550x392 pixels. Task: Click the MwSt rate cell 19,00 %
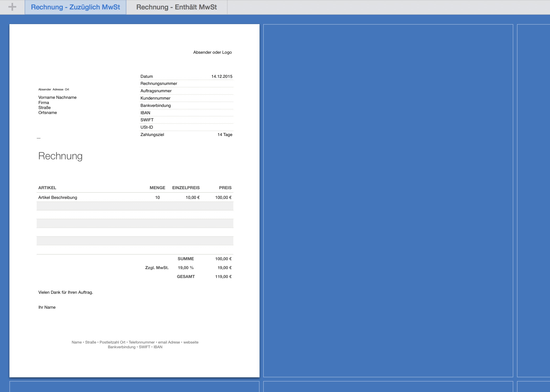(186, 268)
